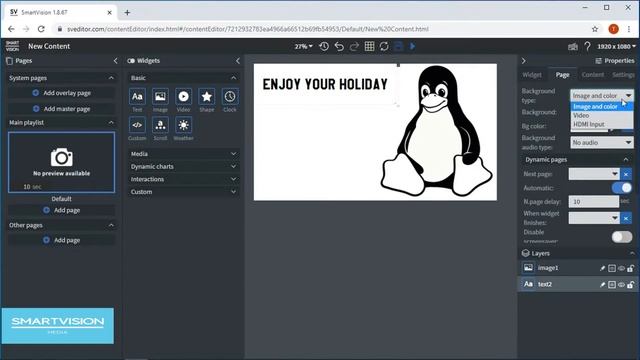Viewport: 640px width, 360px height.
Task: Switch to the Settings tab
Action: coord(623,75)
